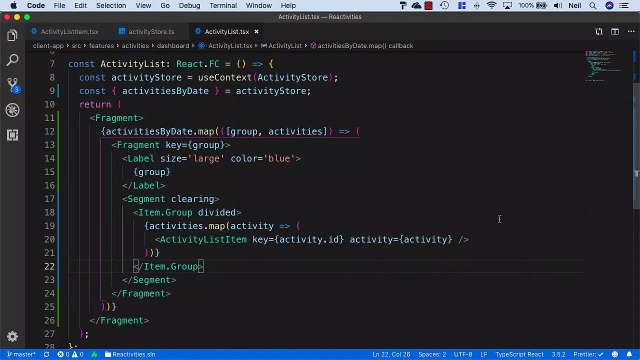Close the ActivityList.tsx tab
Image resolution: width=640 pixels, height=360 pixels.
[256, 31]
